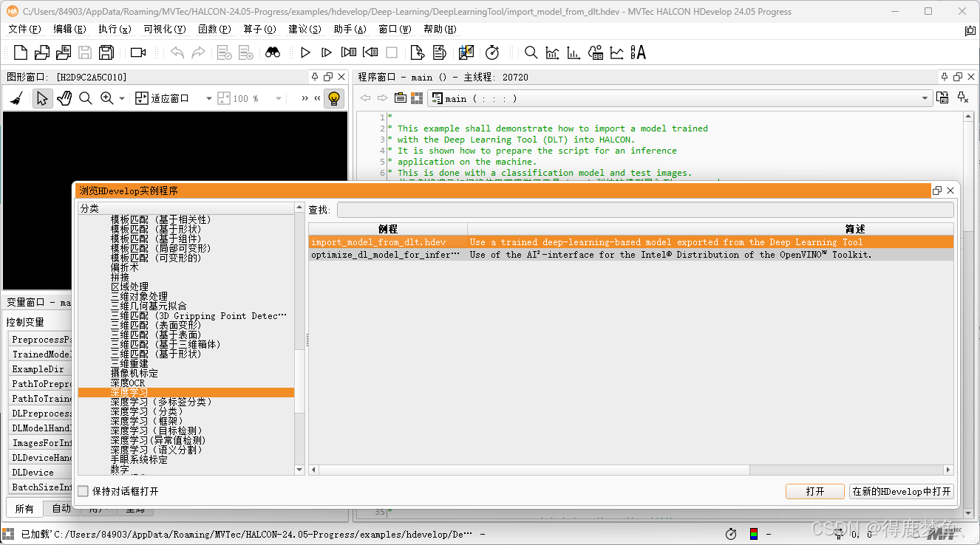Expand more graphics tools with » chevron

tap(304, 98)
